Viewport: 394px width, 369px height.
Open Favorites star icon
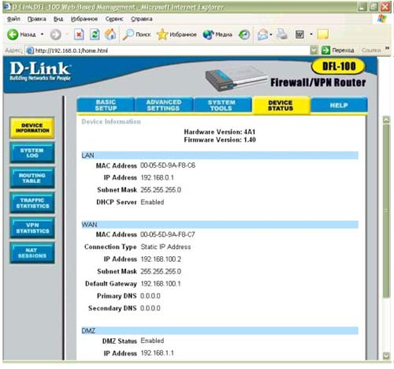162,34
